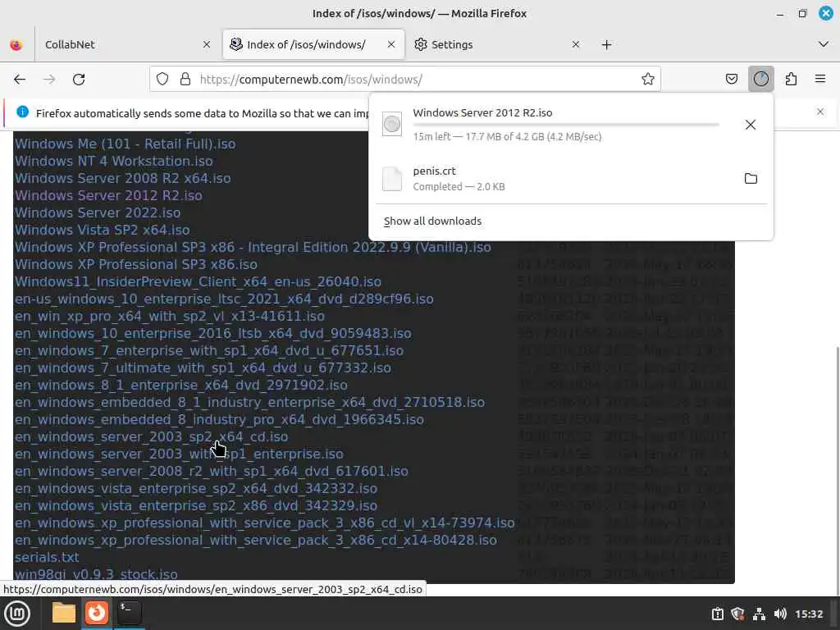Open the update manager shield tray icon
This screenshot has height=630, width=840.
[x=737, y=614]
